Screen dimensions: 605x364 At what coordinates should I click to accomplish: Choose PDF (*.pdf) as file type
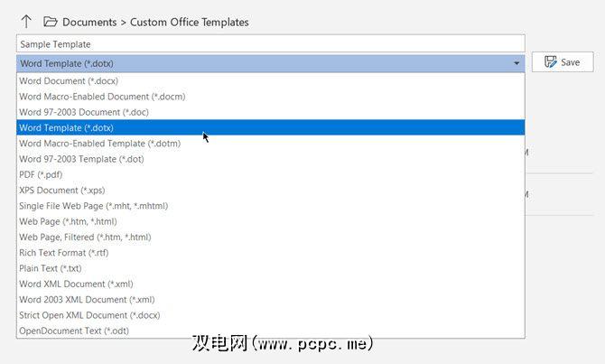tap(41, 174)
